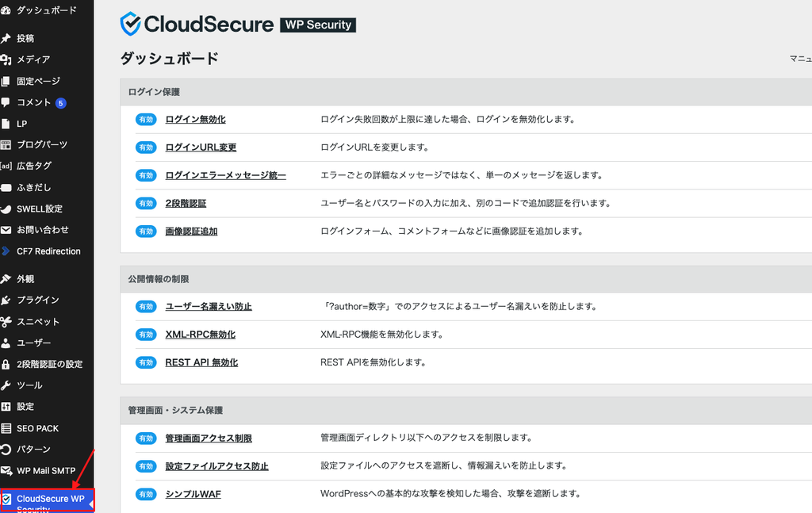The width and height of the screenshot is (812, 513).
Task: Open the シンプルWAF link
Action: (193, 494)
